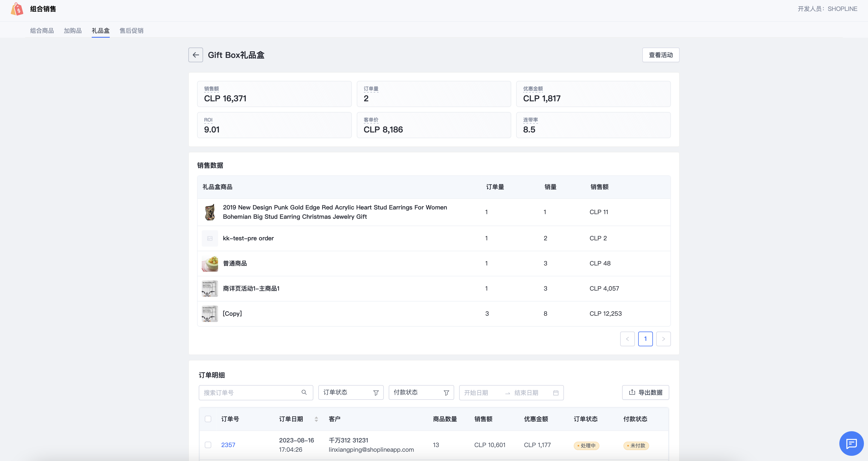Click the back arrow next to Gift Box
Screen dimensions: 868x461
[x=195, y=55]
